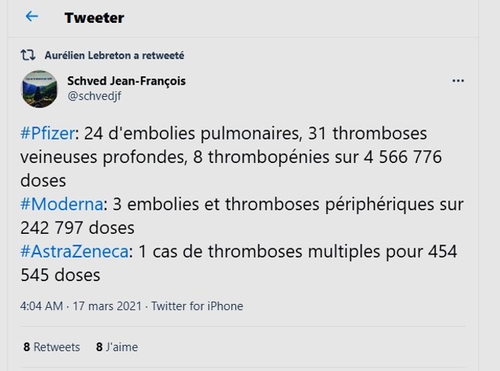Open the #AstraZeneca hashtag link
Viewport: 500px width, 371px height.
[74, 251]
